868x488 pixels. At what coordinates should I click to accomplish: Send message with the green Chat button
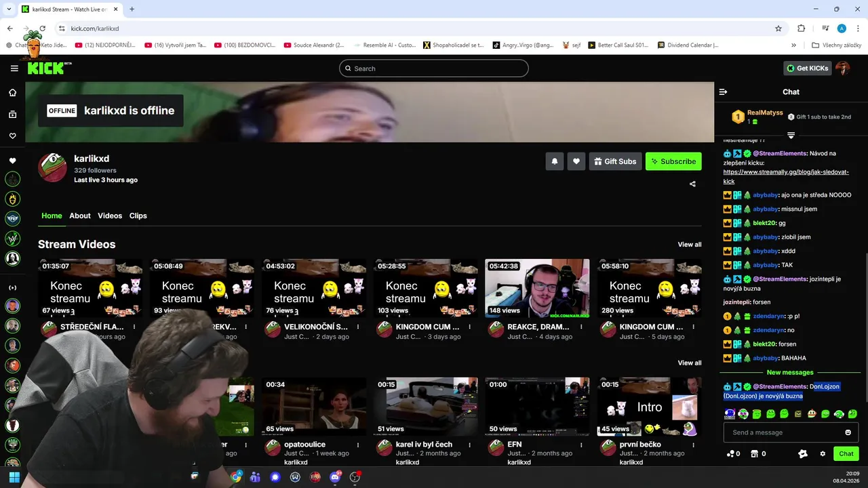846,453
